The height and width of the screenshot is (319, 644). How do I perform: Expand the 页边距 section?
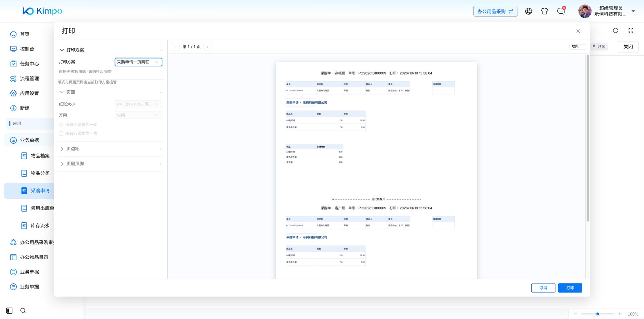click(x=110, y=149)
